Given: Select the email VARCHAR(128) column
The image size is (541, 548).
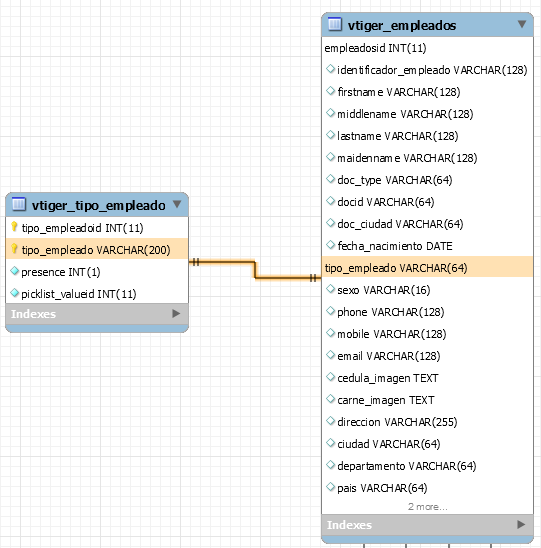Looking at the screenshot, I should 427,356.
